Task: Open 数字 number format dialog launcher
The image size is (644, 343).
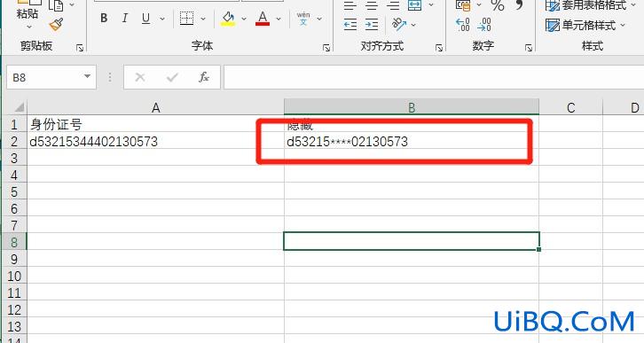Action: tap(529, 48)
